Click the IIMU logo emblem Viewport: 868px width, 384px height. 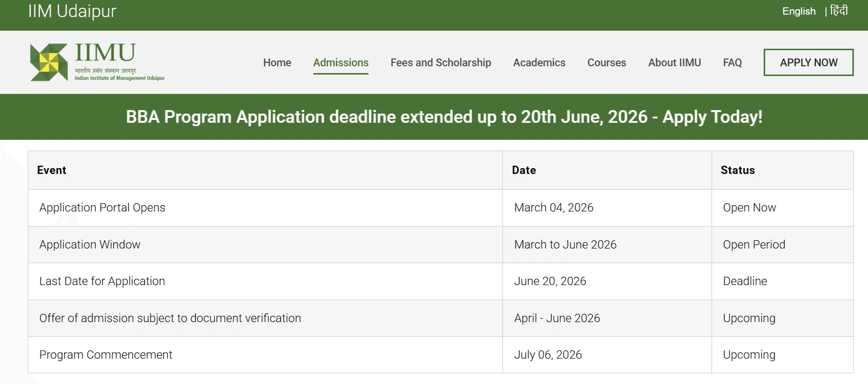49,62
